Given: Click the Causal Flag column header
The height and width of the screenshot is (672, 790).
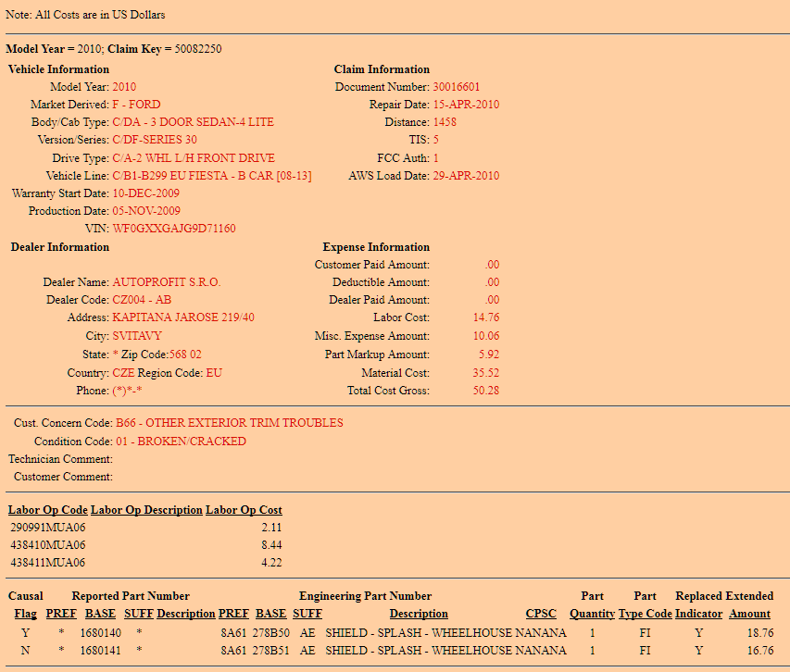Looking at the screenshot, I should coord(25,614).
